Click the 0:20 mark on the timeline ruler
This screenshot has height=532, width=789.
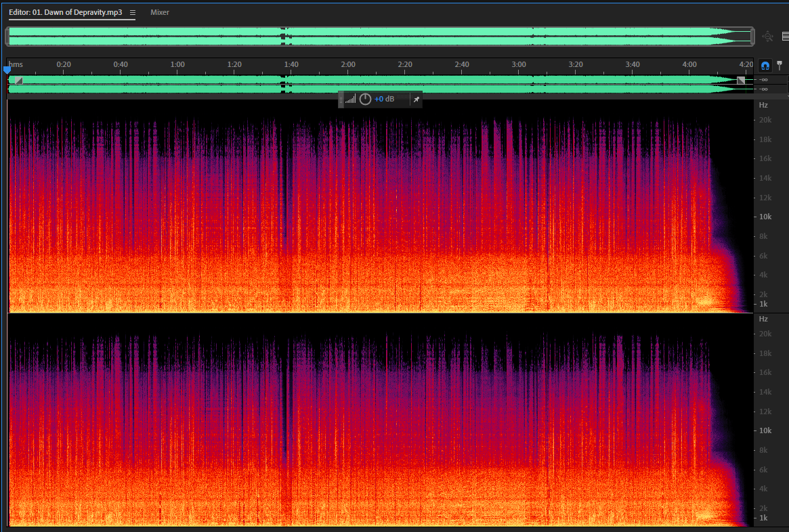tap(64, 64)
